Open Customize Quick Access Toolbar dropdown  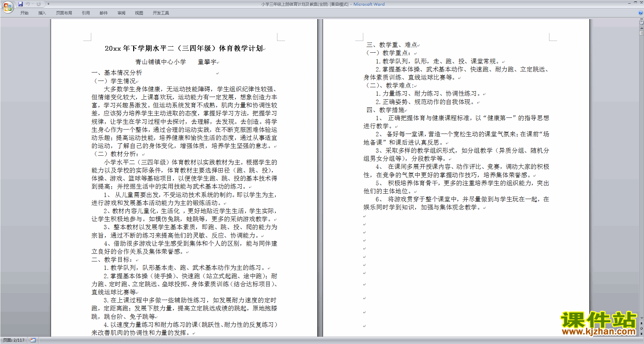(48, 4)
